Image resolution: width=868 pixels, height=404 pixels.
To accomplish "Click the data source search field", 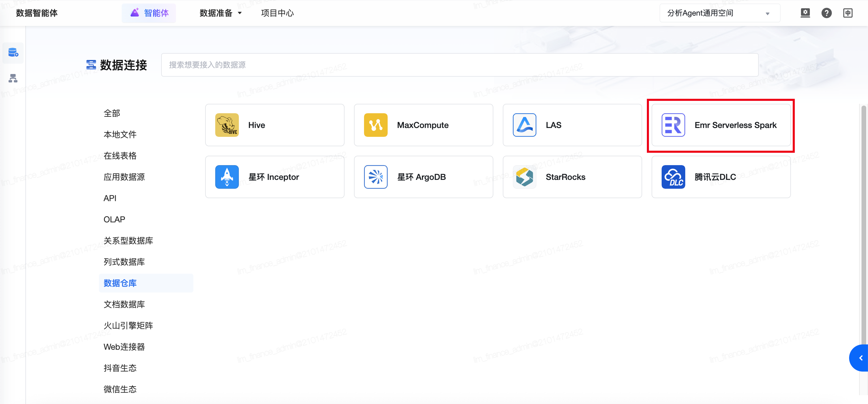I will click(x=460, y=65).
